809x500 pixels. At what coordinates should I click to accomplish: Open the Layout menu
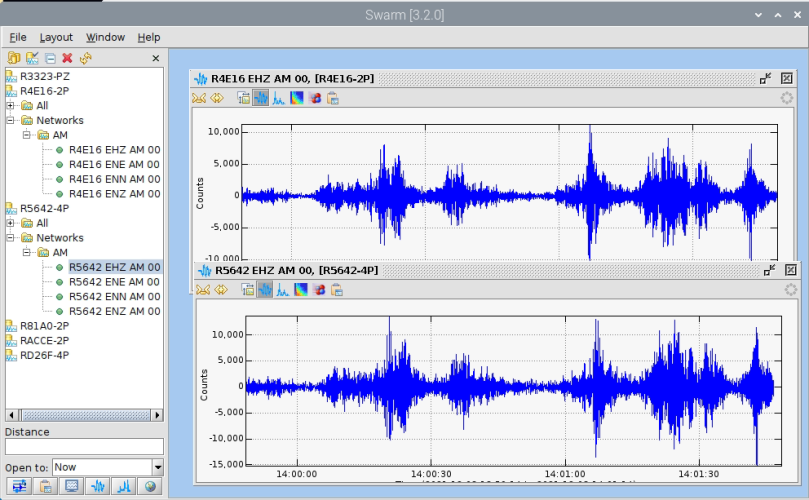(x=56, y=37)
